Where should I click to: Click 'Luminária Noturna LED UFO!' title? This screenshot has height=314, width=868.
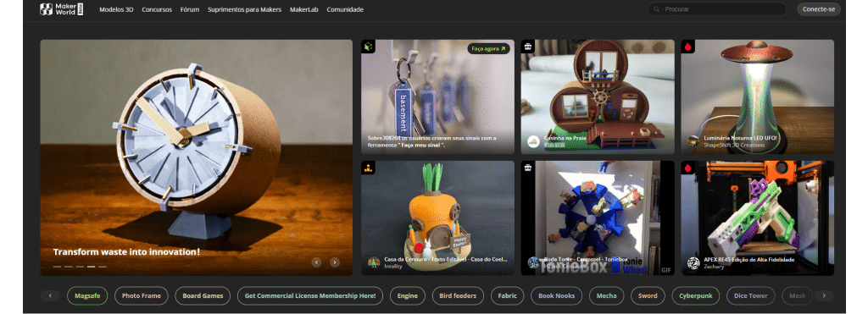pos(741,138)
